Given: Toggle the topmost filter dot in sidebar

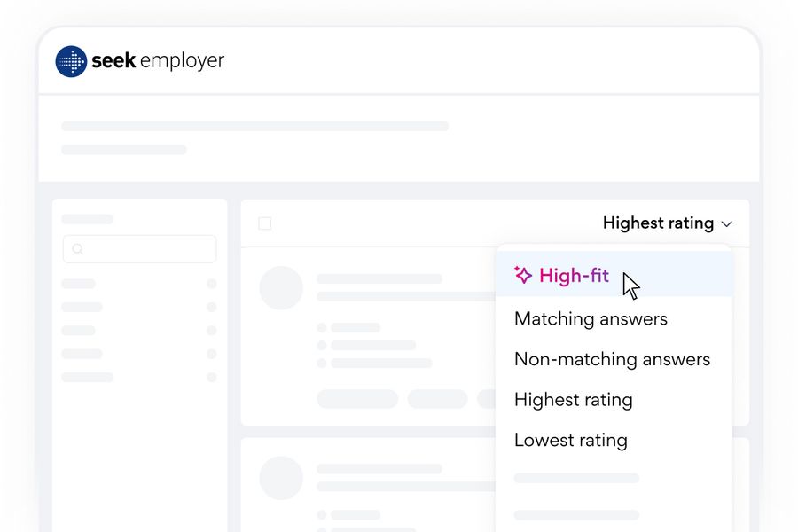Looking at the screenshot, I should point(212,284).
